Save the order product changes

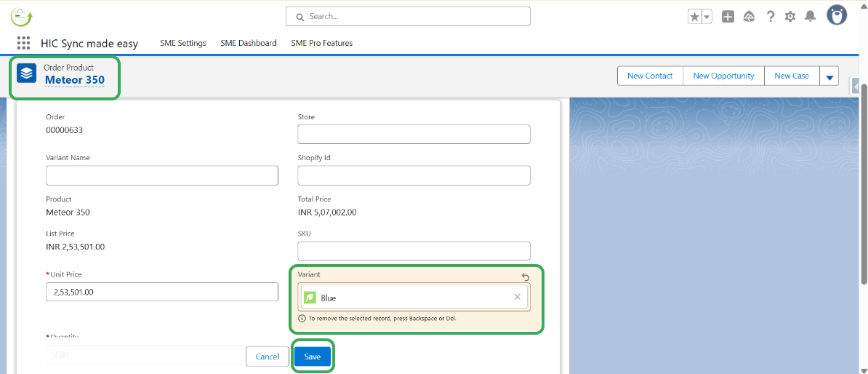pos(312,357)
